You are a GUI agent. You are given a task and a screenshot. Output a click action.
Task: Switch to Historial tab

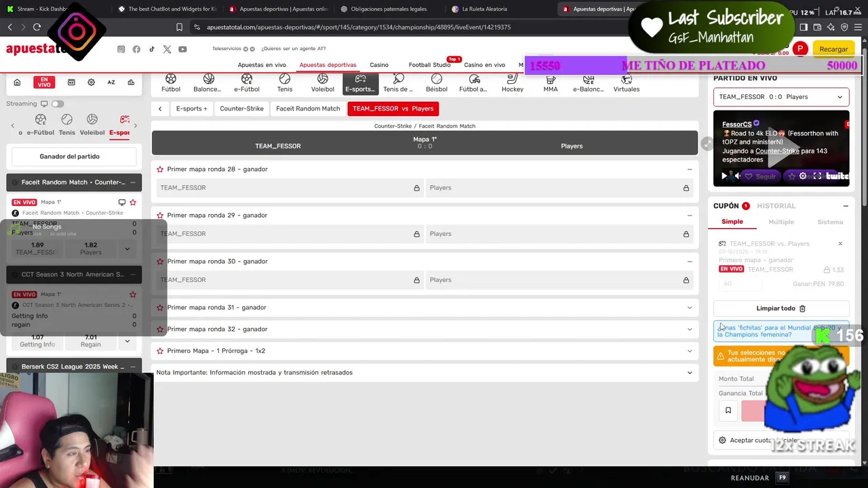coord(776,206)
